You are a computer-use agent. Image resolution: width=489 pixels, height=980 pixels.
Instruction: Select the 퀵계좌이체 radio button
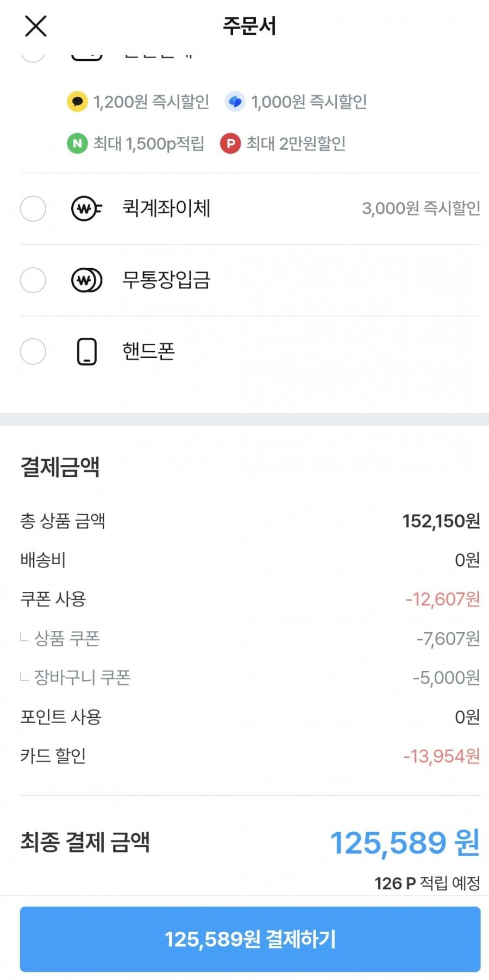(x=33, y=208)
